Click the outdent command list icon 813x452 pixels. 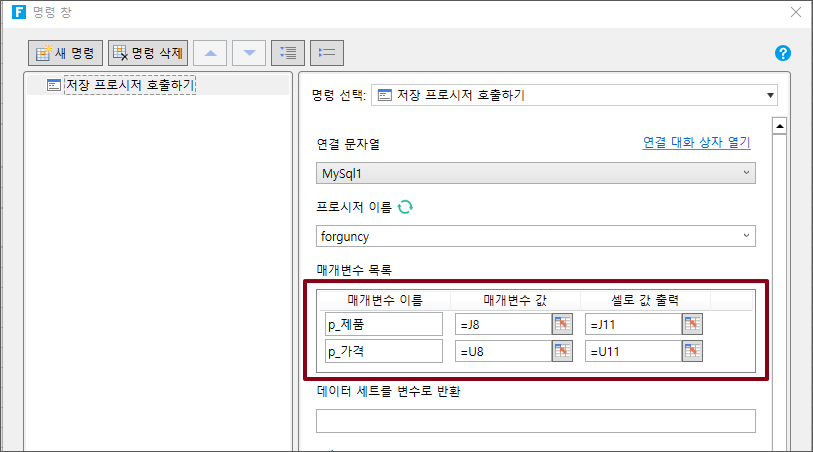327,52
